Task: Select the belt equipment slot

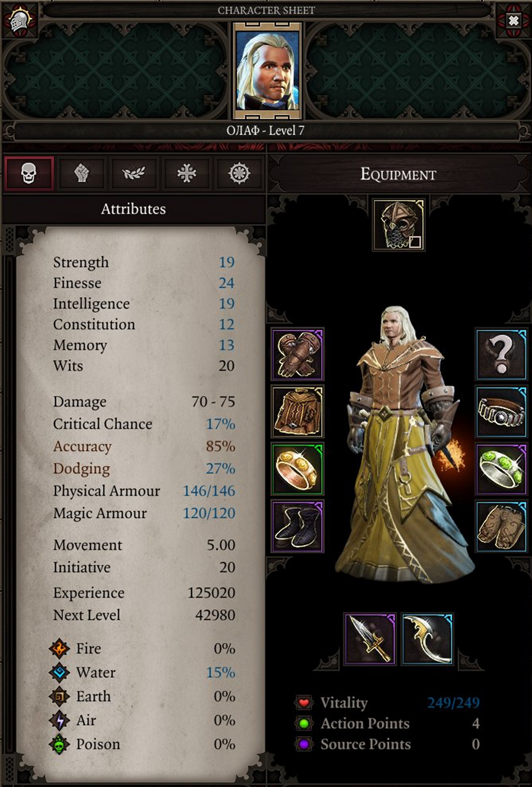Action: tap(501, 411)
